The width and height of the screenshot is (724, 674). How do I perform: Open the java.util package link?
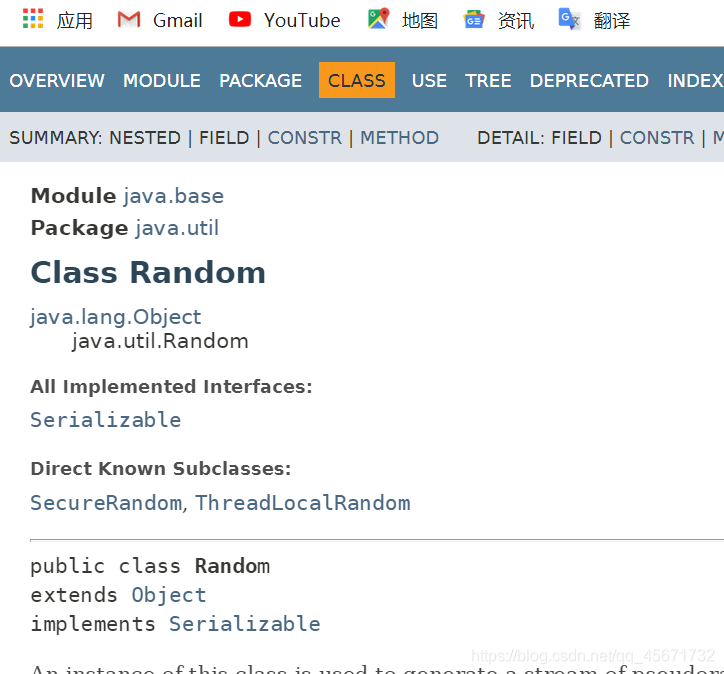177,228
